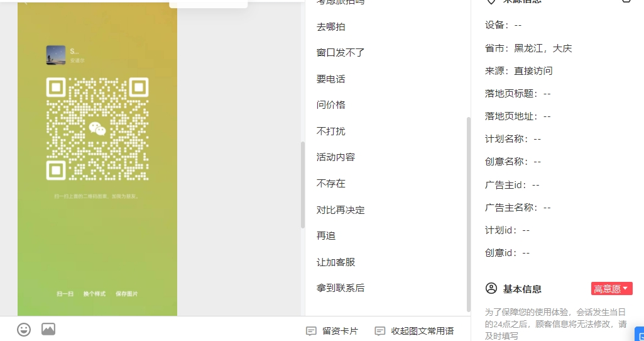Select quick phrase 不打扰
The height and width of the screenshot is (341, 644).
click(330, 131)
